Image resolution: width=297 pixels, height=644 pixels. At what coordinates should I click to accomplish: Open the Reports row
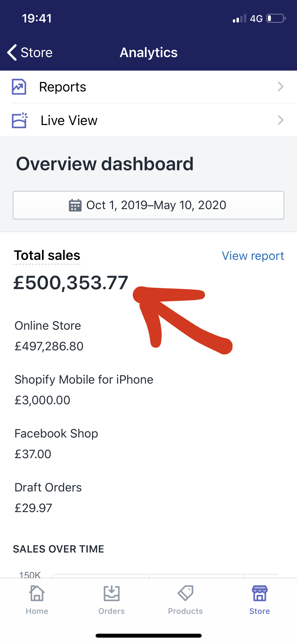148,87
